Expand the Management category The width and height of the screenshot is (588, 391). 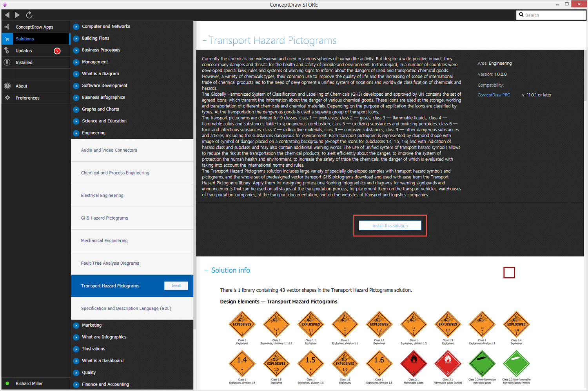[x=76, y=62]
